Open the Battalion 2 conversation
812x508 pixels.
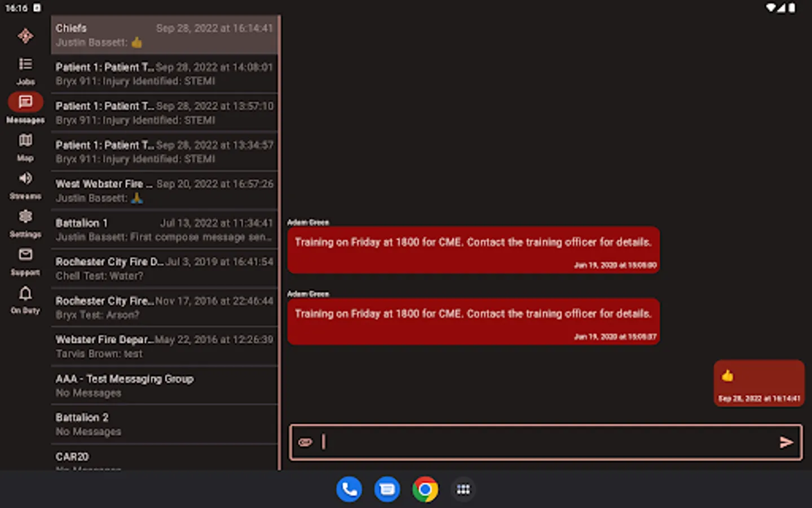pos(164,424)
